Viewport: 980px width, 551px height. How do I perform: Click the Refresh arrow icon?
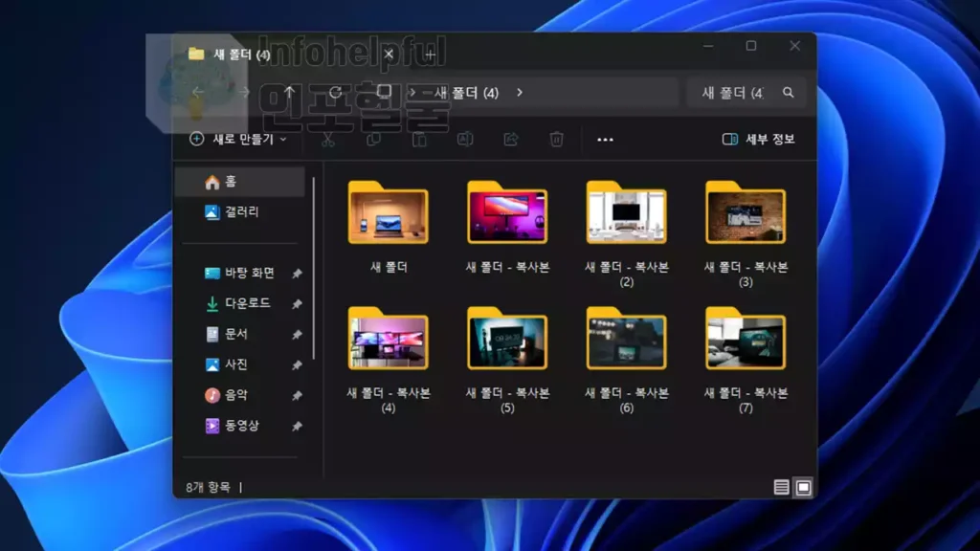tap(336, 93)
